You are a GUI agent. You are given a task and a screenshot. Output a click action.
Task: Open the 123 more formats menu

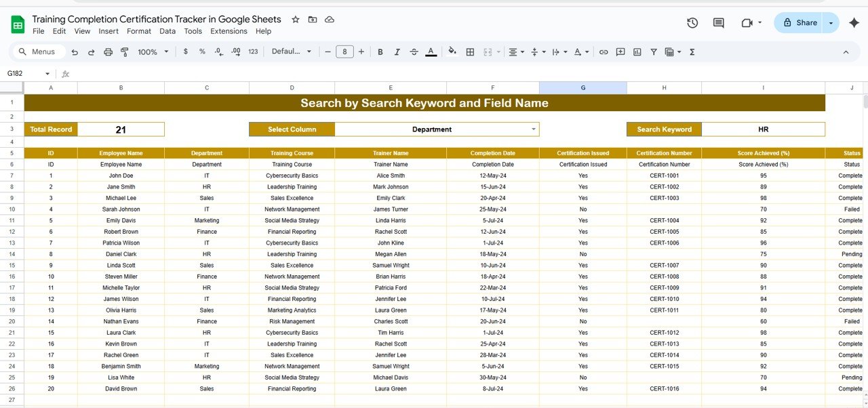click(253, 52)
